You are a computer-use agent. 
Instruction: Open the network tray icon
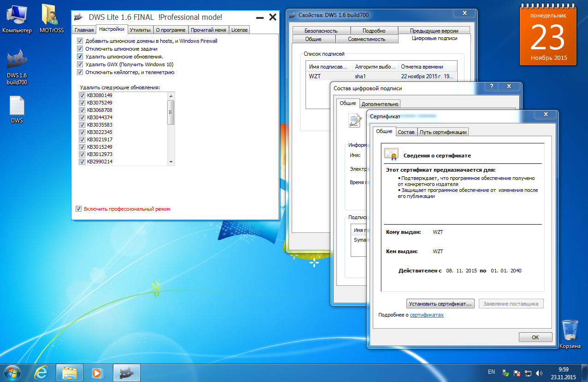(x=528, y=373)
